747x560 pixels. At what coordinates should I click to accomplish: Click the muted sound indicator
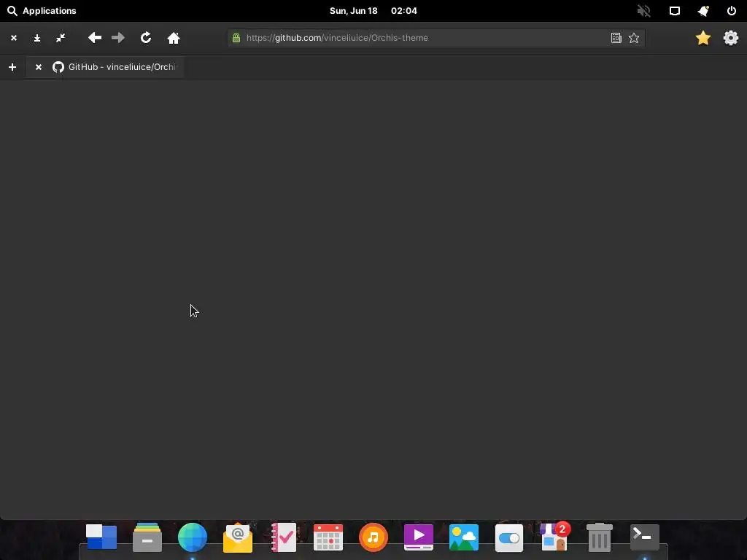coord(644,10)
